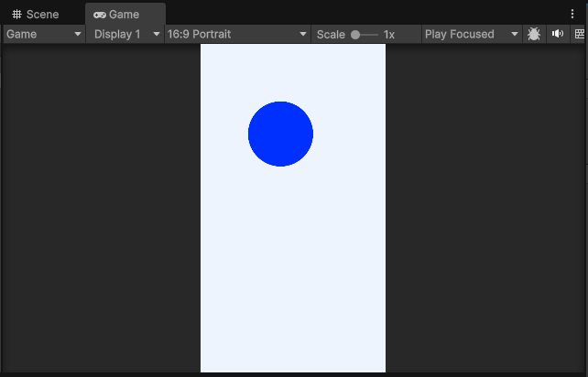Click the blue circle in the game view
Viewport: 588px width, 377px height.
pos(280,134)
